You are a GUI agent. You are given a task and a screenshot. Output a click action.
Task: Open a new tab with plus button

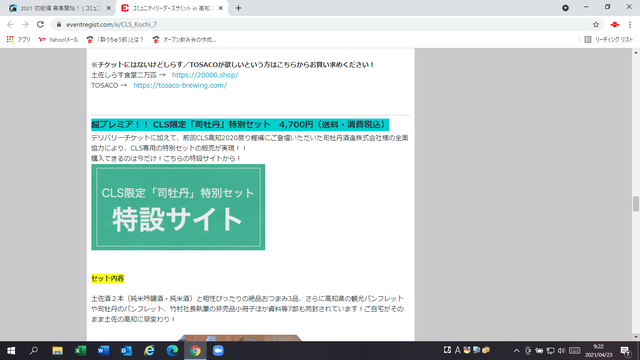[x=238, y=8]
